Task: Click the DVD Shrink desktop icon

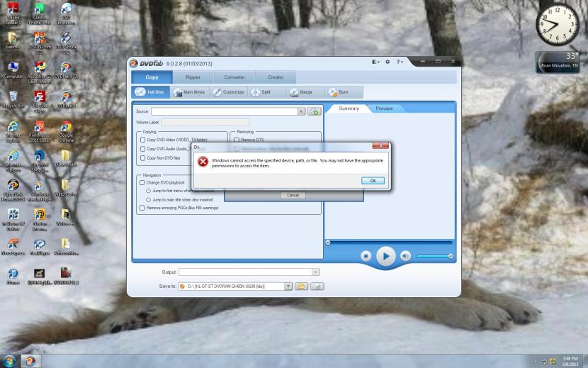Action: coord(66,43)
